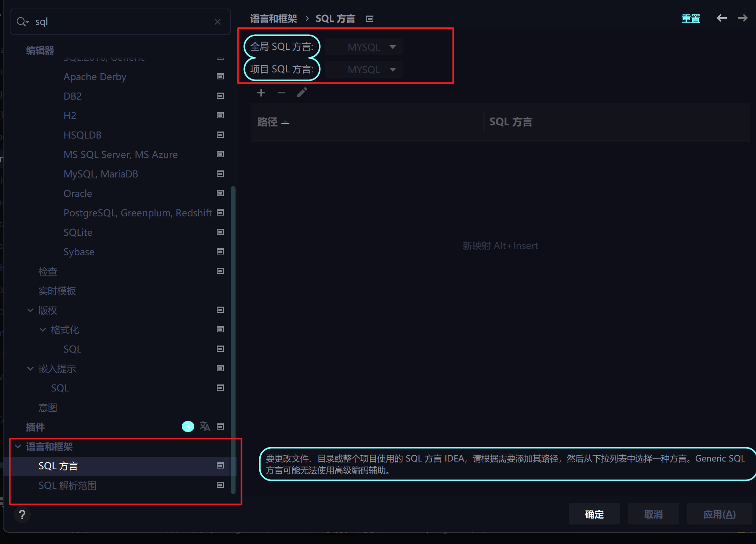
Task: Select the Oracle entry
Action: click(78, 193)
